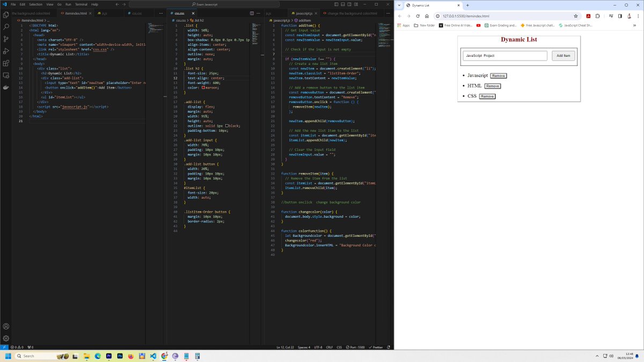The image size is (644, 362).
Task: Expand the Chrome tab search chevron
Action: tap(400, 5)
